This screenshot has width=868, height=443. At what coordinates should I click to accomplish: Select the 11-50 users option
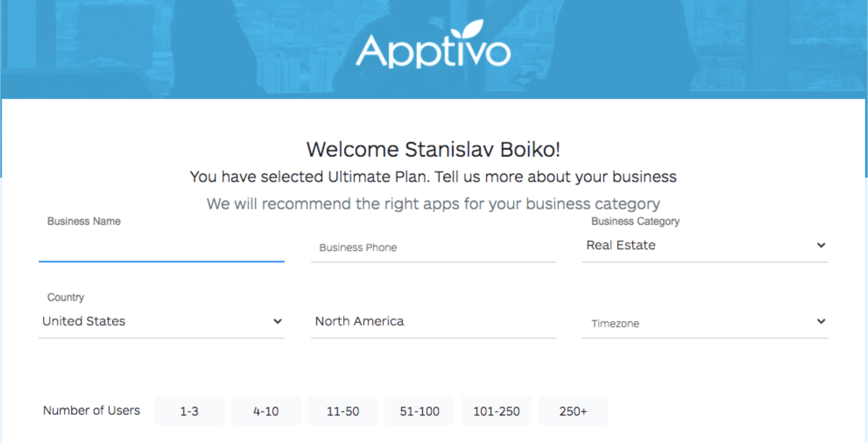[342, 411]
